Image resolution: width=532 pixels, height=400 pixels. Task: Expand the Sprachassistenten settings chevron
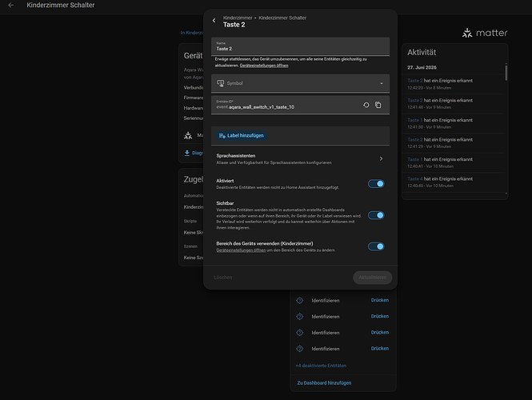[x=381, y=158]
